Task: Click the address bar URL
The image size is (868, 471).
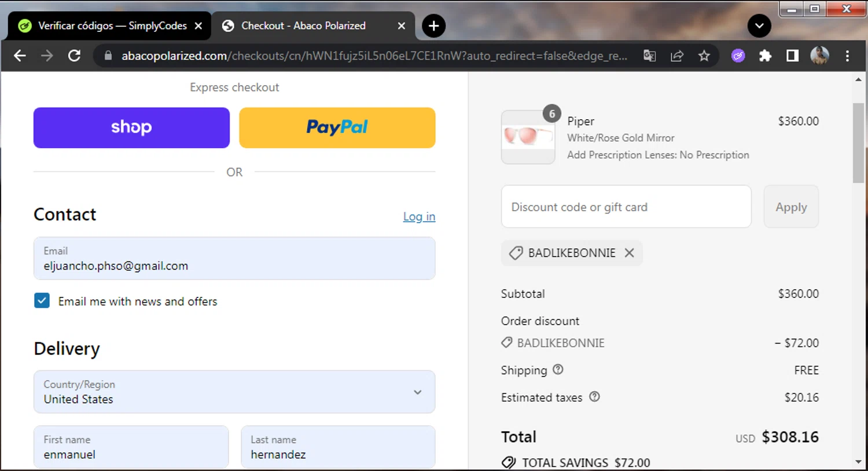Action: (374, 56)
